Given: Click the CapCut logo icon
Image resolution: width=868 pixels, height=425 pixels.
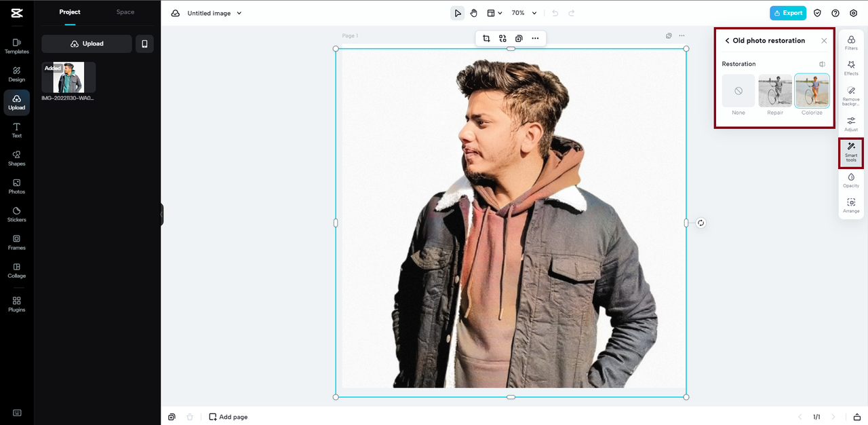Looking at the screenshot, I should (17, 13).
